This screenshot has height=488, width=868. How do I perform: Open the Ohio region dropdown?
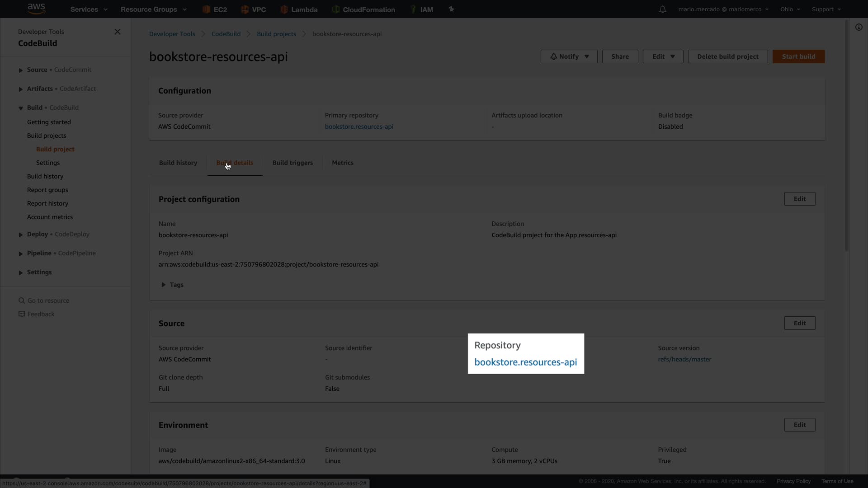(790, 9)
